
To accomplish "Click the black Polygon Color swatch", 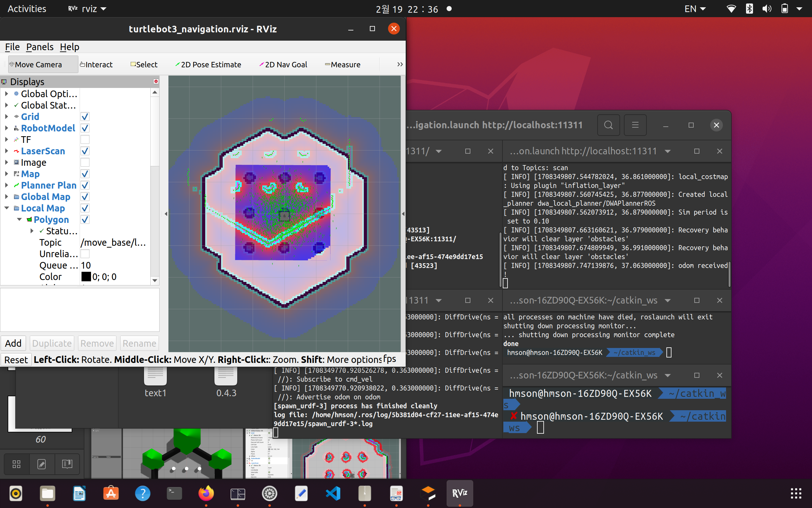I will pyautogui.click(x=86, y=277).
